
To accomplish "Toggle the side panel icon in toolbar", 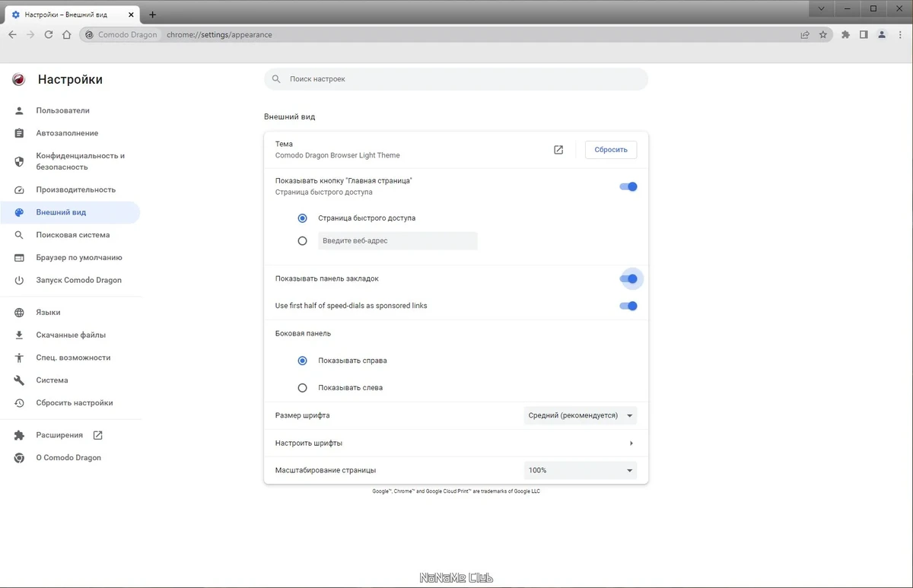I will tap(864, 34).
